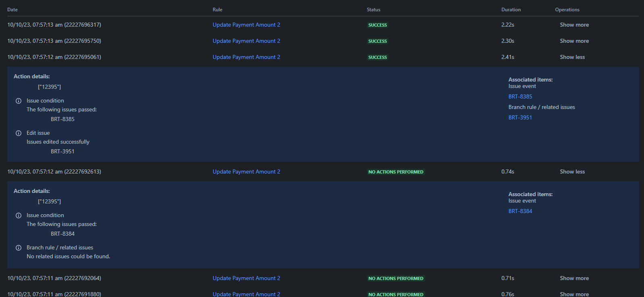Open BRT-8384 associated issue link

[520, 211]
